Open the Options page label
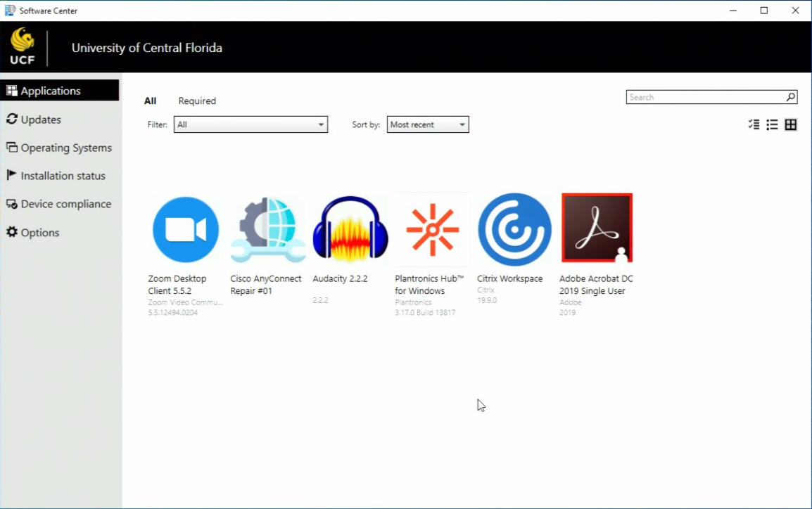The height and width of the screenshot is (509, 812). coord(40,233)
